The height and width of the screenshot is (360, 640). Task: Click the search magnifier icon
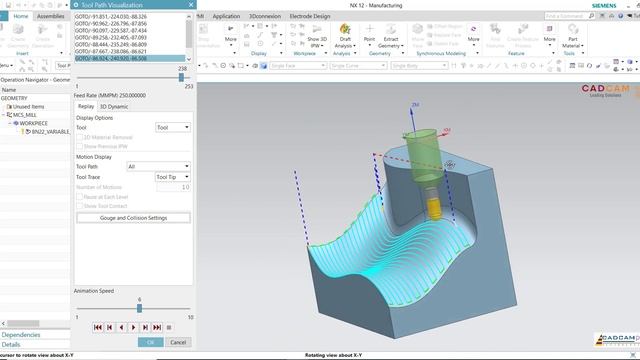click(x=591, y=16)
